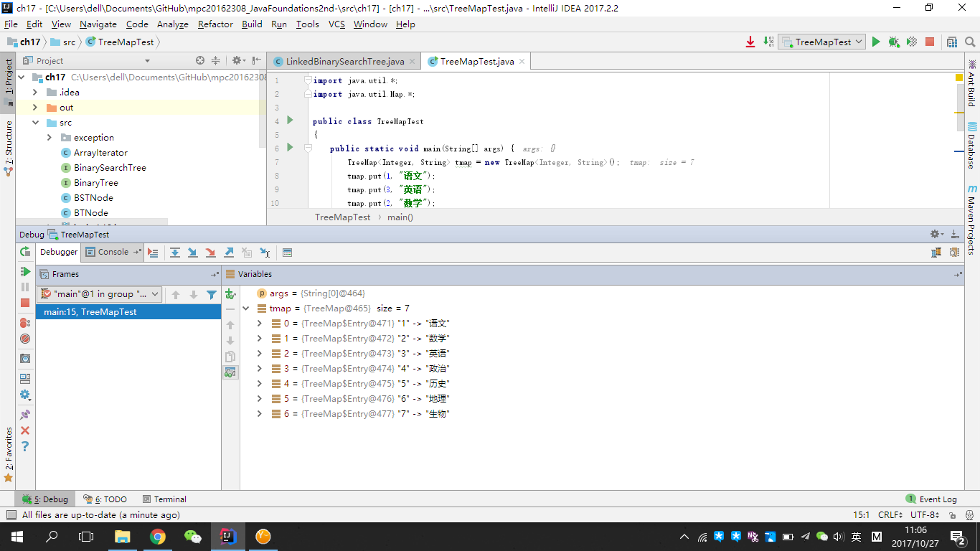Expand tmap entry 0 "1" -> "语文"
Viewport: 980px width, 551px height.
pyautogui.click(x=260, y=324)
